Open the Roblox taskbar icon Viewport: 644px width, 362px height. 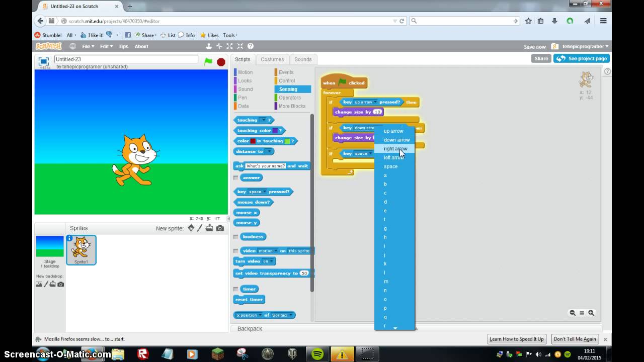pyautogui.click(x=142, y=354)
